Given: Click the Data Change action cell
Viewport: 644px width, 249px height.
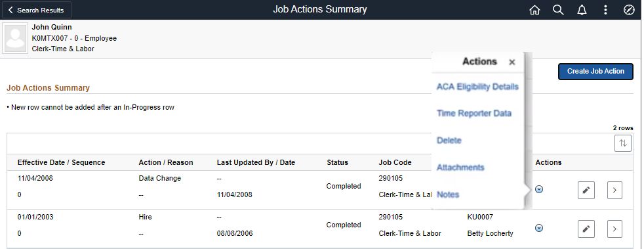Looking at the screenshot, I should click(x=160, y=178).
